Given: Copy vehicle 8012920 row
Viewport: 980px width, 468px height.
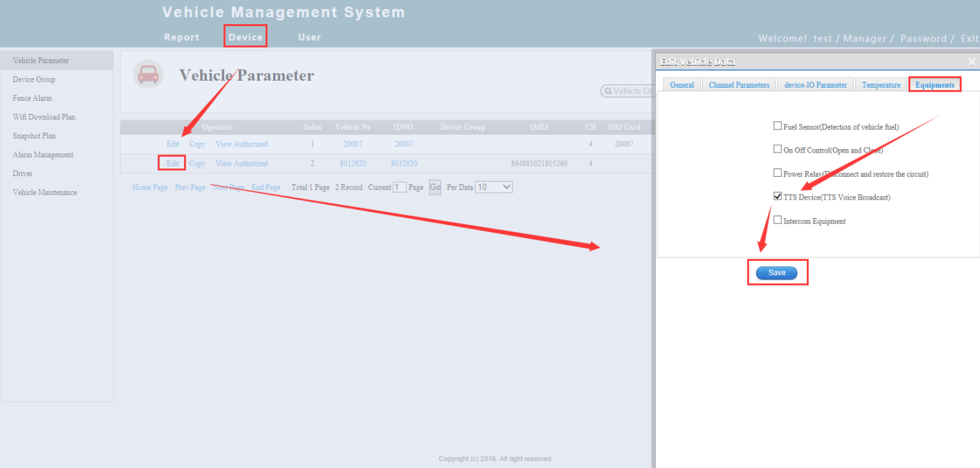Looking at the screenshot, I should pyautogui.click(x=197, y=164).
